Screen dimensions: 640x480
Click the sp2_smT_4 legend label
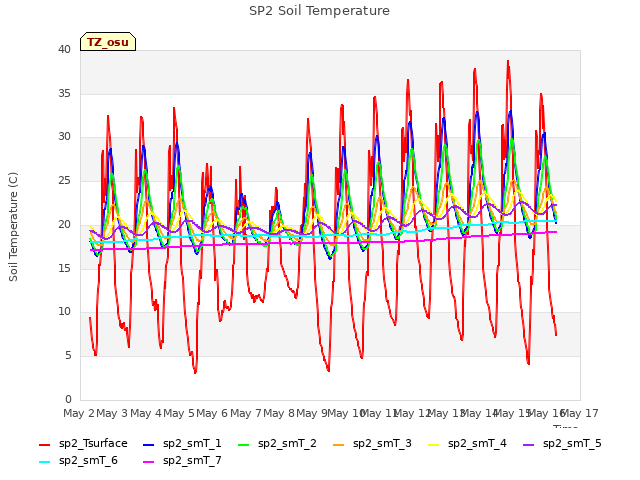point(477,443)
